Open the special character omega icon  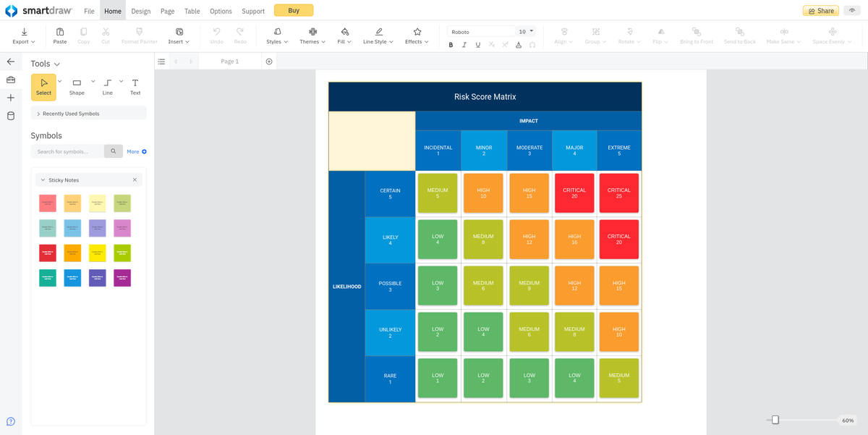pos(532,45)
